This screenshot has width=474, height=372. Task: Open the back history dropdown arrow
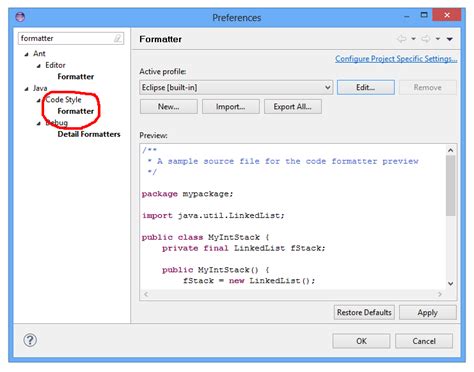[x=413, y=39]
